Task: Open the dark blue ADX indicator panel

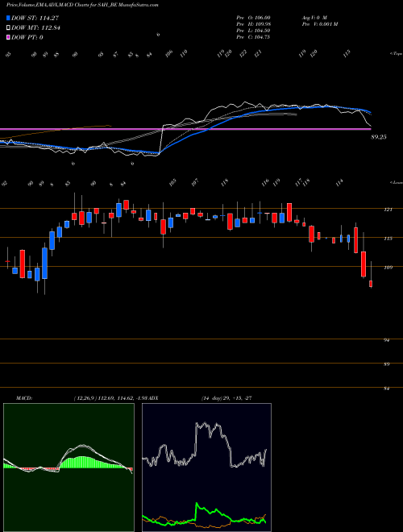Action: (x=206, y=468)
